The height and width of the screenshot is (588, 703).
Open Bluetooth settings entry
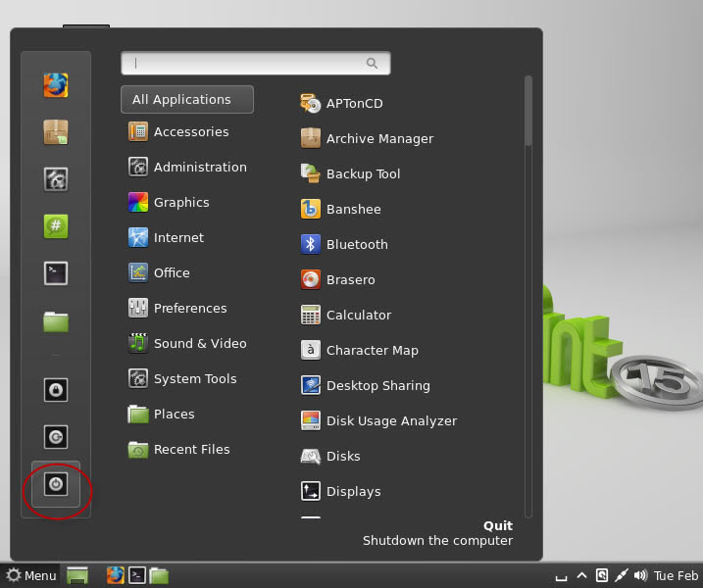[x=344, y=245]
